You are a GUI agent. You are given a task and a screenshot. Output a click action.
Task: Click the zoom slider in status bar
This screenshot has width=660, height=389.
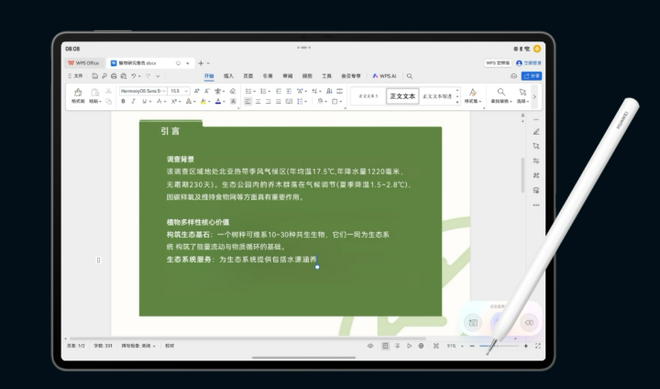click(x=499, y=346)
